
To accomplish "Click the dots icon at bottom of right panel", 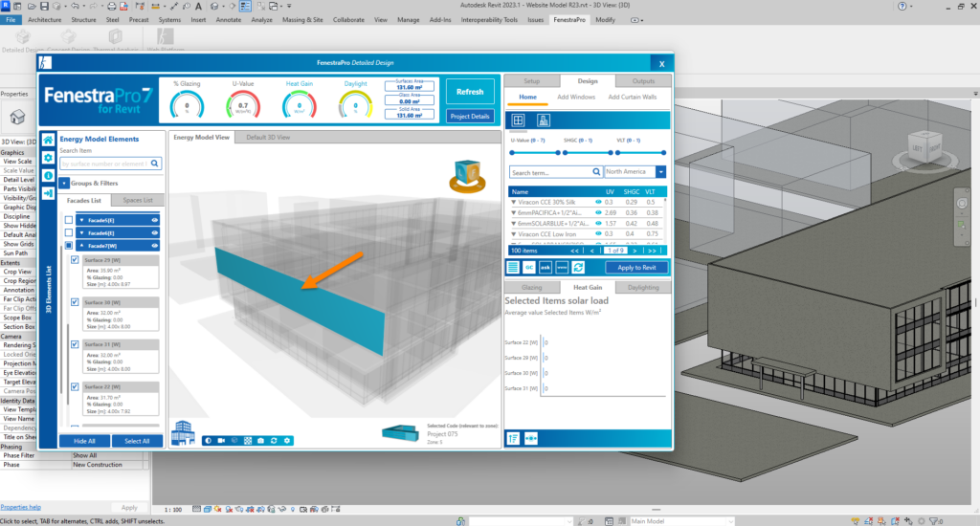I will pos(530,439).
